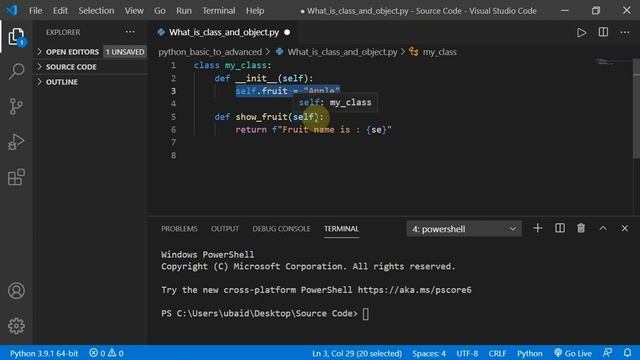Open the Terminal menu
The height and width of the screenshot is (360, 640).
click(218, 11)
